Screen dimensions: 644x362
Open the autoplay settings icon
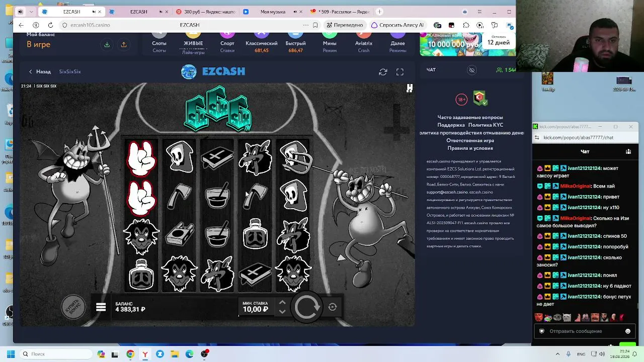(333, 307)
